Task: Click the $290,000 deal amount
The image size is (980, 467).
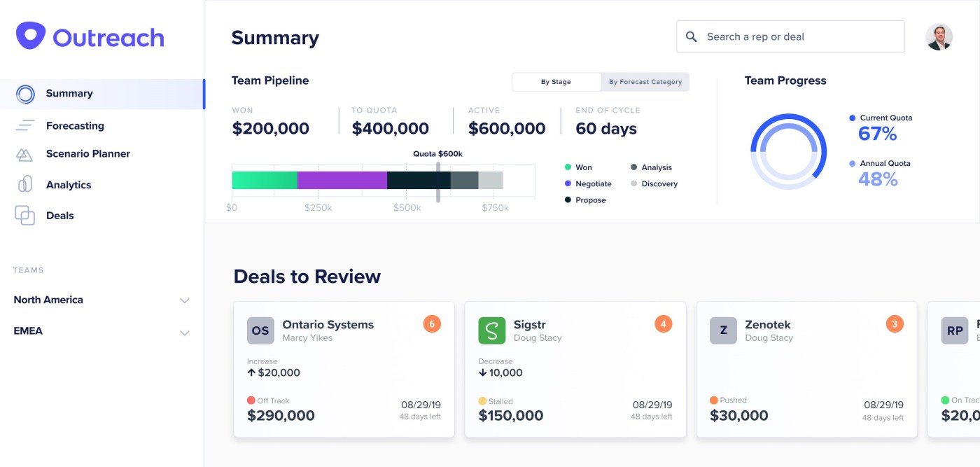Action: coord(281,415)
